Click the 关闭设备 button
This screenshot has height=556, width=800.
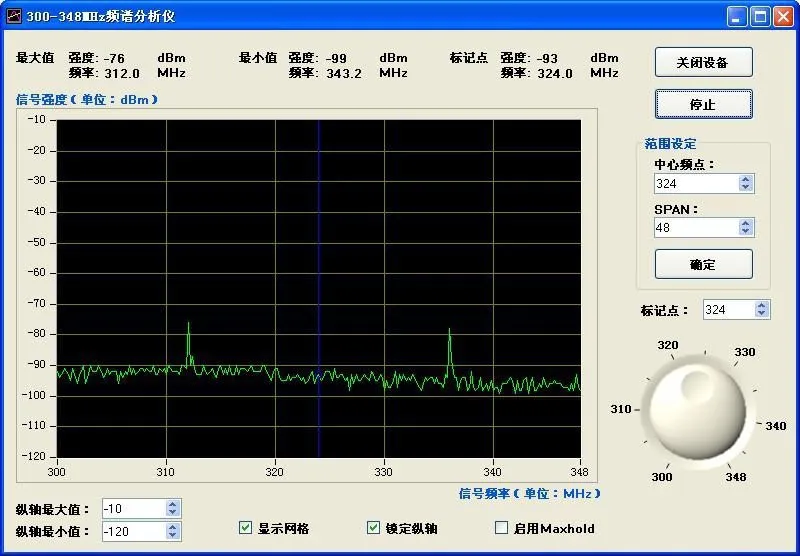click(704, 62)
